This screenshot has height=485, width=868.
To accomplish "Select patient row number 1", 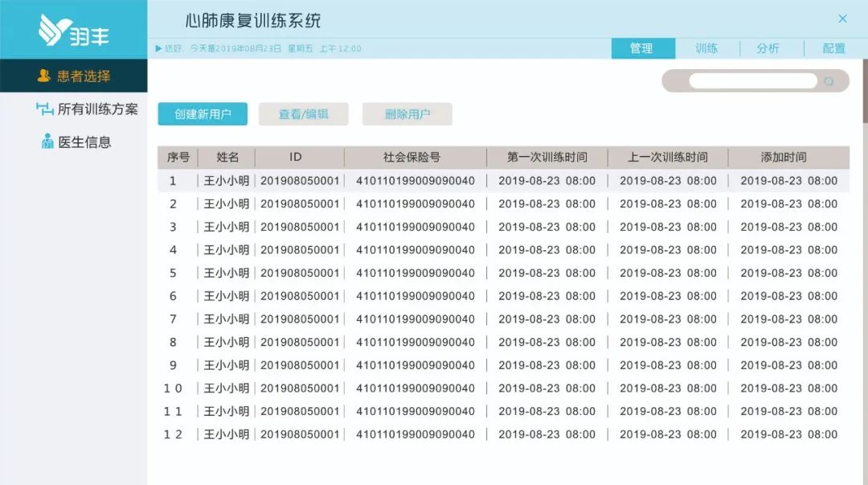I will tap(502, 181).
